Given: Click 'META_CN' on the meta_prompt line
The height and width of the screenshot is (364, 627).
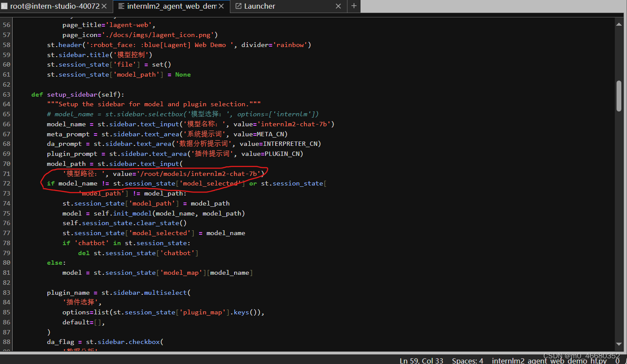Looking at the screenshot, I should point(270,134).
